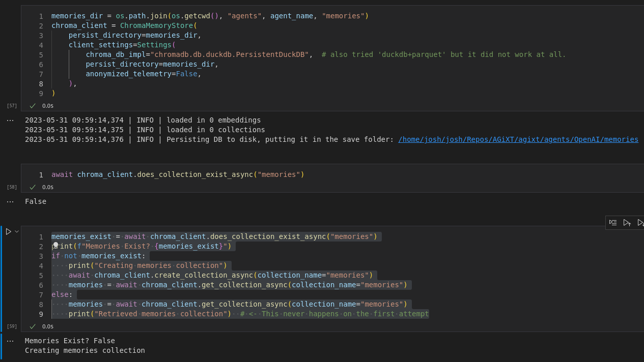Select the Run by Line icon

tap(613, 222)
